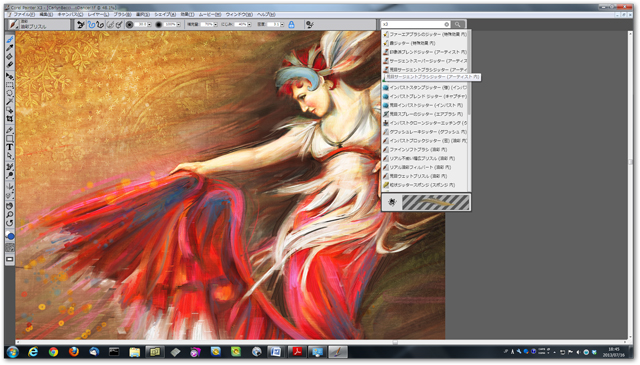Screen dimensions: 640x365
Task: Open the 効果 menu
Action: (x=187, y=14)
